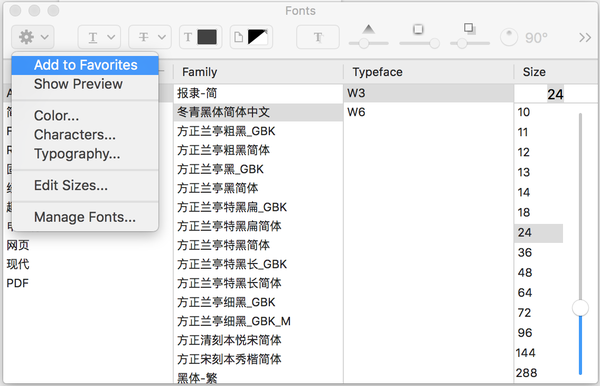Select font size 12

(539, 152)
